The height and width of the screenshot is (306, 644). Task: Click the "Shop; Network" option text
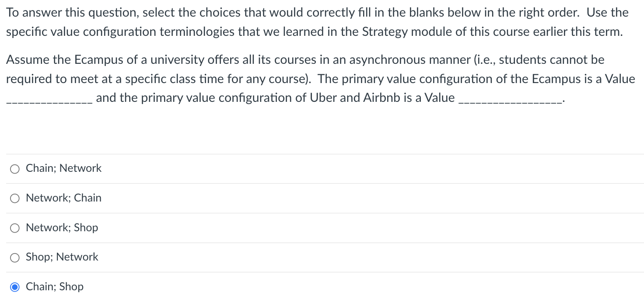61,257
